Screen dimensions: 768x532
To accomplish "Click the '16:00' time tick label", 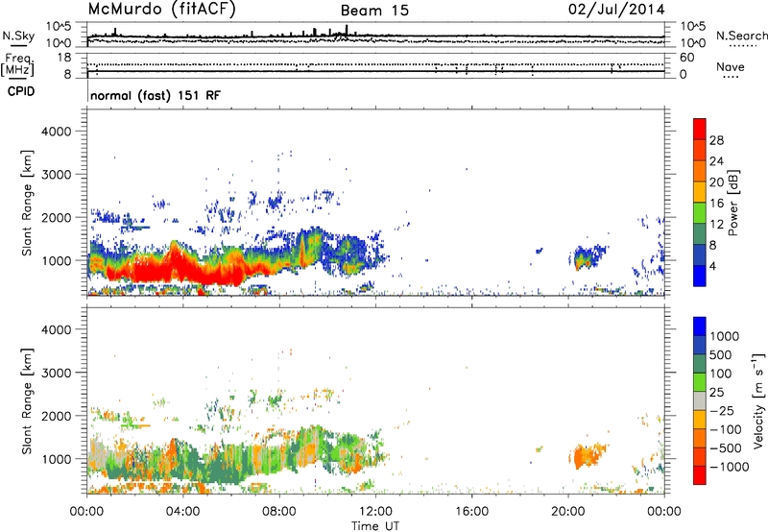I will pos(471,512).
